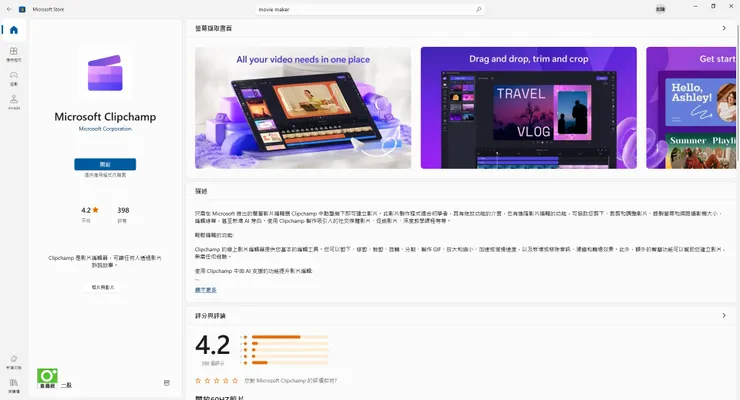Click the 'show more' link below the description
Screen dimensions: 740x400
click(206, 290)
